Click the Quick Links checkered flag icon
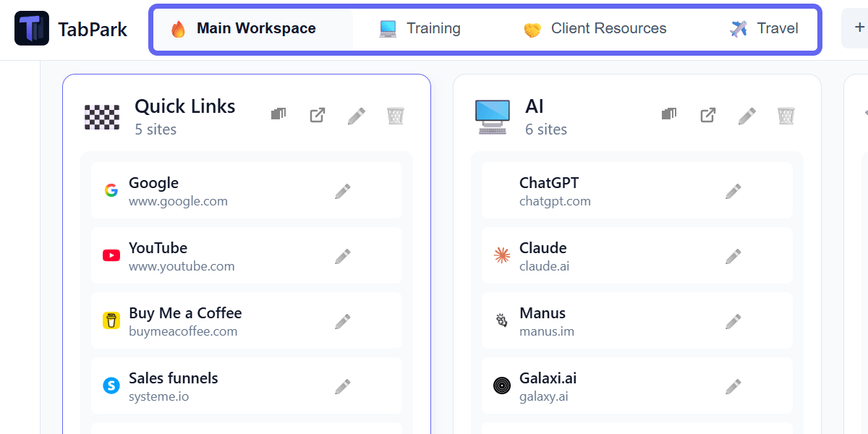This screenshot has width=868, height=434. [x=102, y=116]
